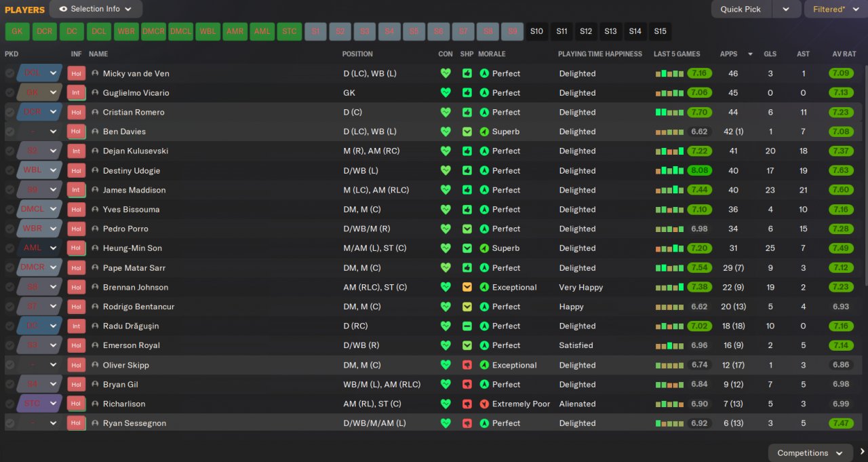Screen dimensions: 868x462
Task: Open picked position dropdown for Richarlison
Action: tap(53, 404)
